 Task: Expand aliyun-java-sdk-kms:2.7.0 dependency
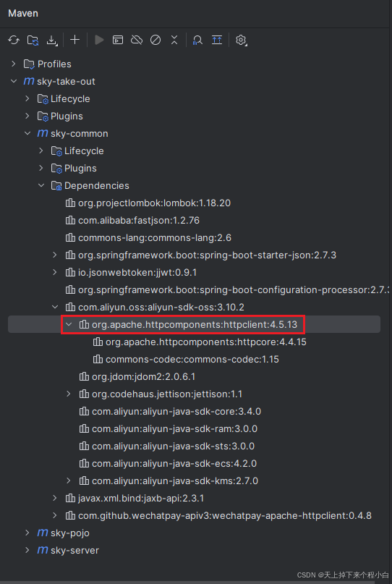(69, 481)
